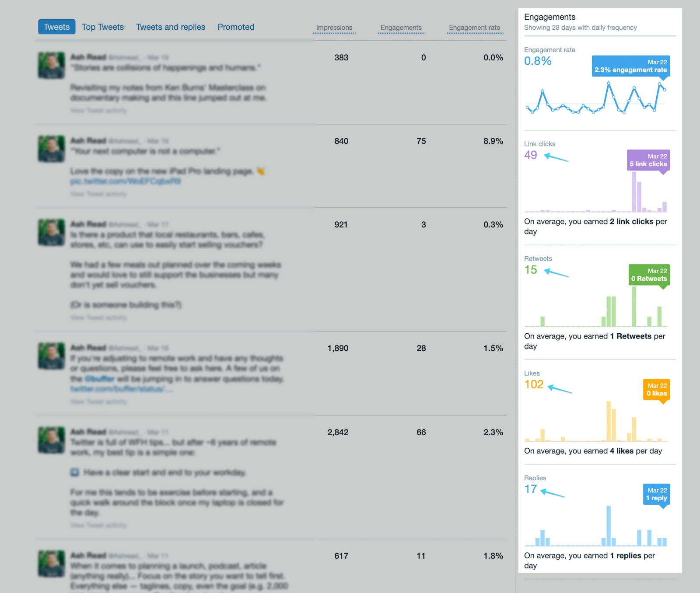Click the 0.3% engagement rate value

click(493, 224)
